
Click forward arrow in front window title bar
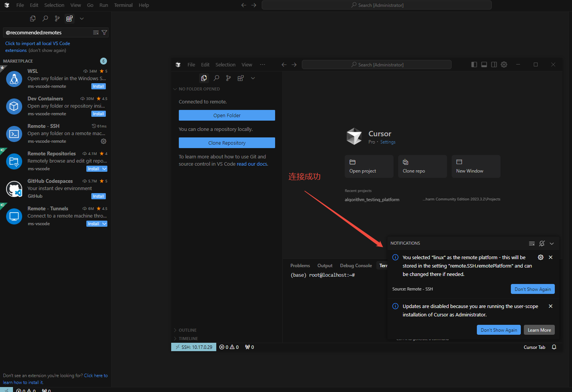pyautogui.click(x=294, y=65)
